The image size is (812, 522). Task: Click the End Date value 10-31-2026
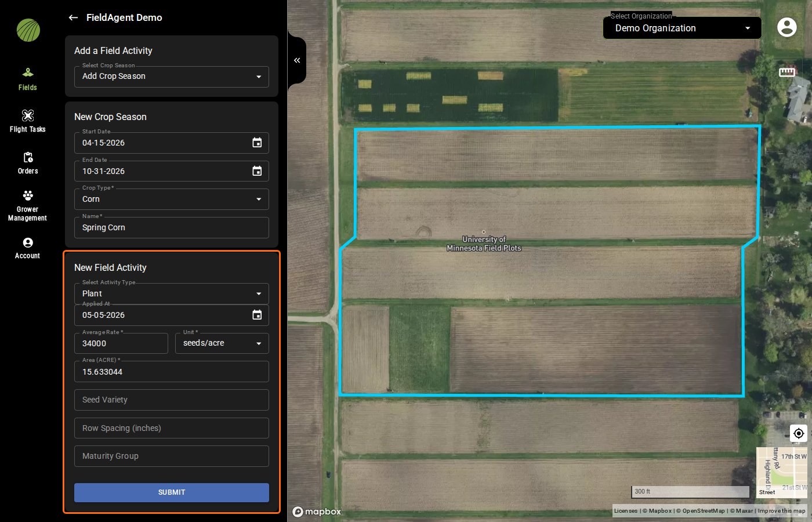103,171
